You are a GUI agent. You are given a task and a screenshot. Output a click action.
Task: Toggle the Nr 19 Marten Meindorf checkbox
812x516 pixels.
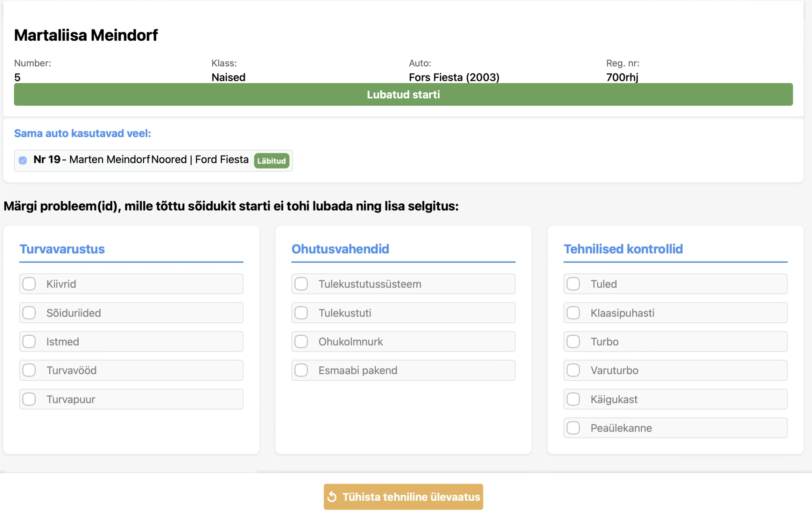tap(23, 160)
